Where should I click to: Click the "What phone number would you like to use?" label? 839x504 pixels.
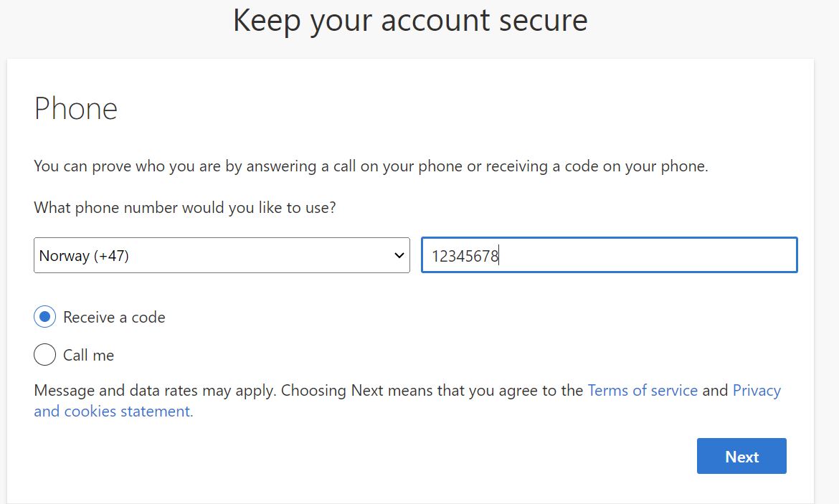pyautogui.click(x=185, y=209)
